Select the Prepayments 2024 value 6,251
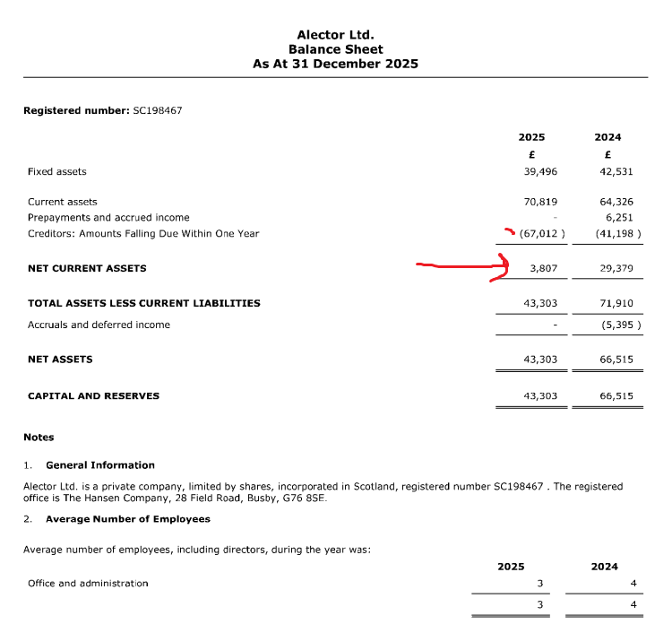The height and width of the screenshot is (633, 672). [x=619, y=218]
